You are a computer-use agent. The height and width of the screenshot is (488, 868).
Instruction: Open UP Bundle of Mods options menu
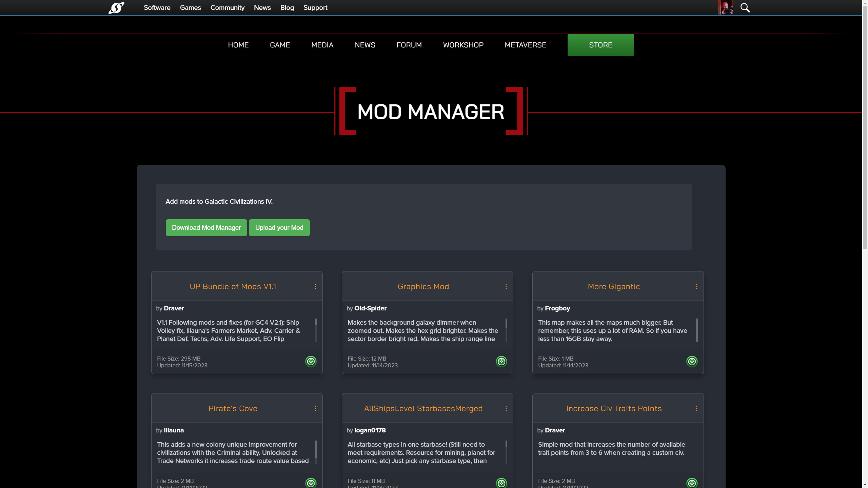pyautogui.click(x=315, y=286)
